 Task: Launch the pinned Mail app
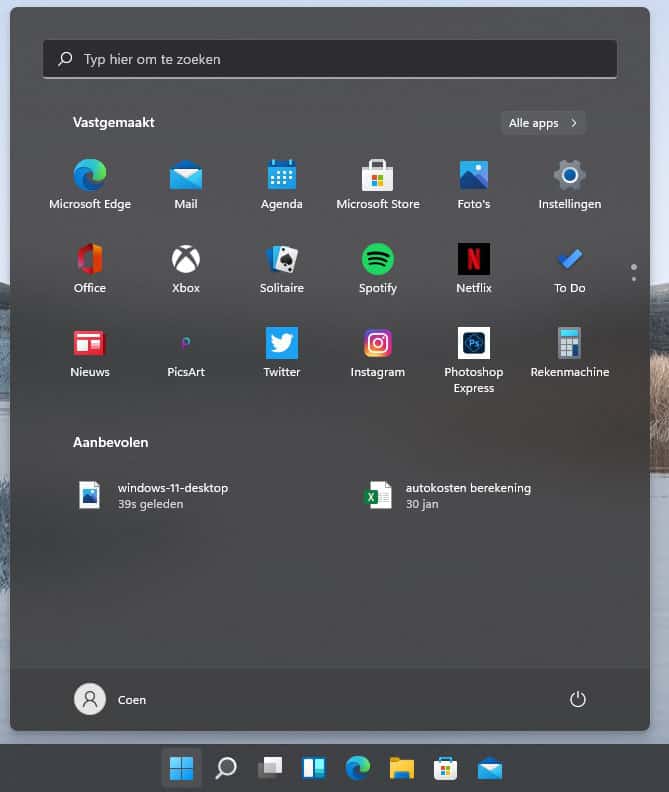pyautogui.click(x=186, y=184)
